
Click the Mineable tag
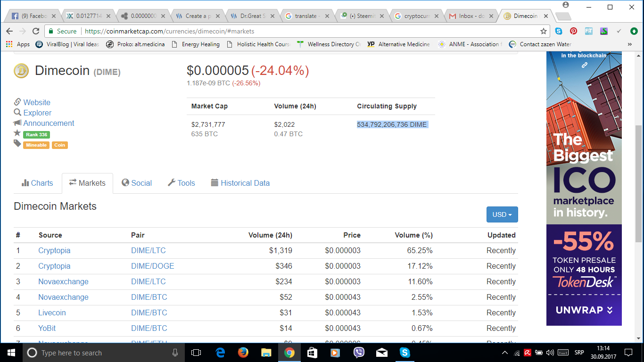point(36,145)
